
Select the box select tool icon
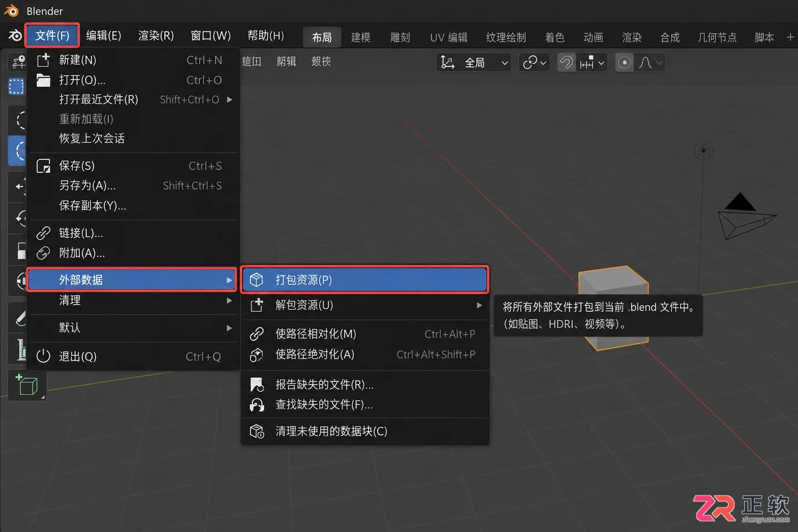(x=17, y=86)
